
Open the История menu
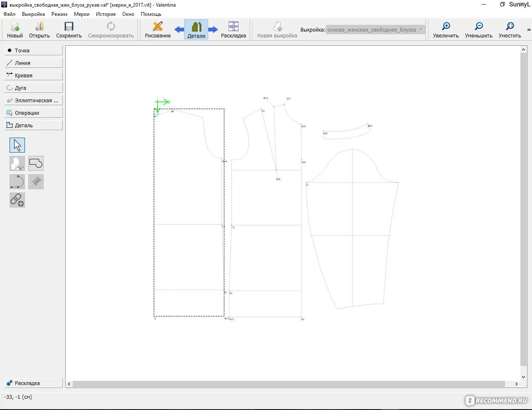point(106,14)
